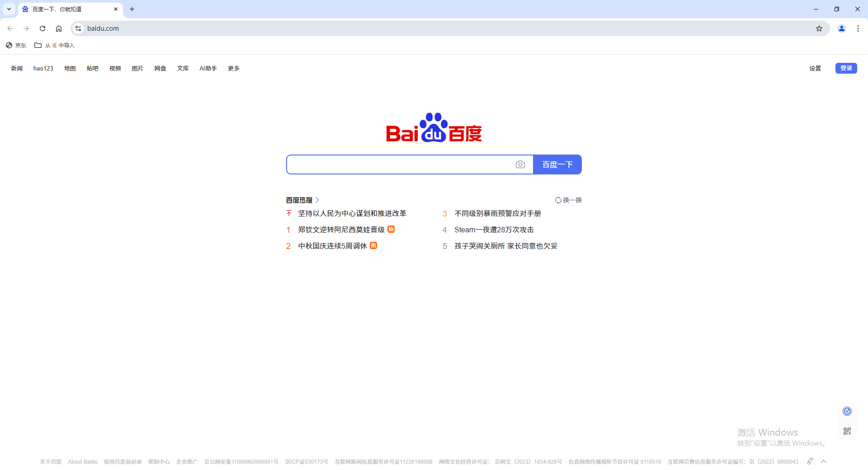Image resolution: width=868 pixels, height=470 pixels.
Task: Click 关于百度 footer link
Action: [51, 462]
